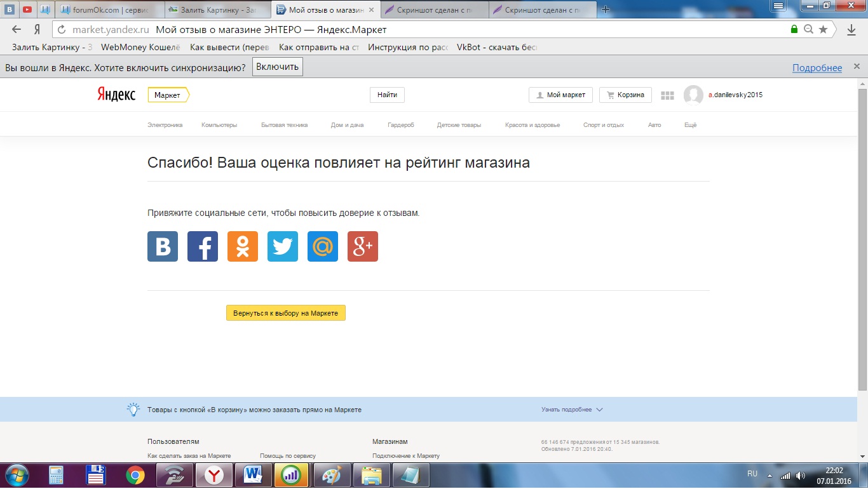The width and height of the screenshot is (868, 489).
Task: Bookmark page with the star icon
Action: (824, 29)
